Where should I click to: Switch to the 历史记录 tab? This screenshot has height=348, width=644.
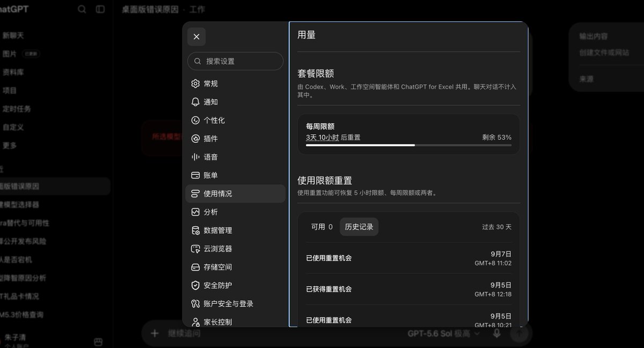[359, 227]
